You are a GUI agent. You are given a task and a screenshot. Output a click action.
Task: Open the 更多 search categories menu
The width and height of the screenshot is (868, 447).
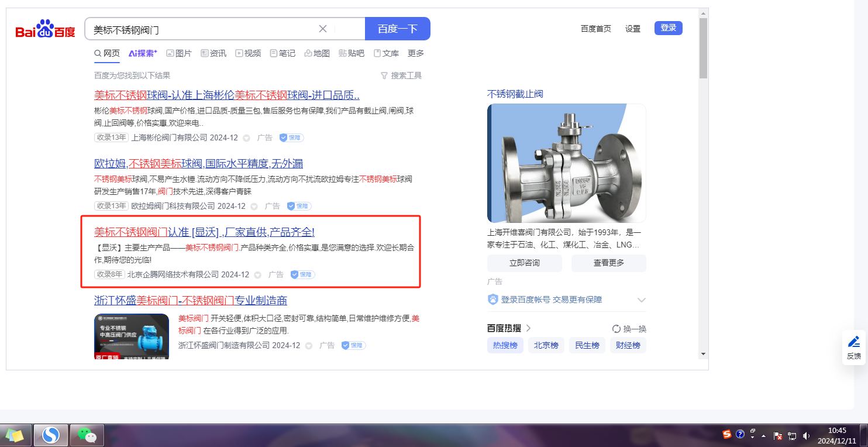[416, 53]
